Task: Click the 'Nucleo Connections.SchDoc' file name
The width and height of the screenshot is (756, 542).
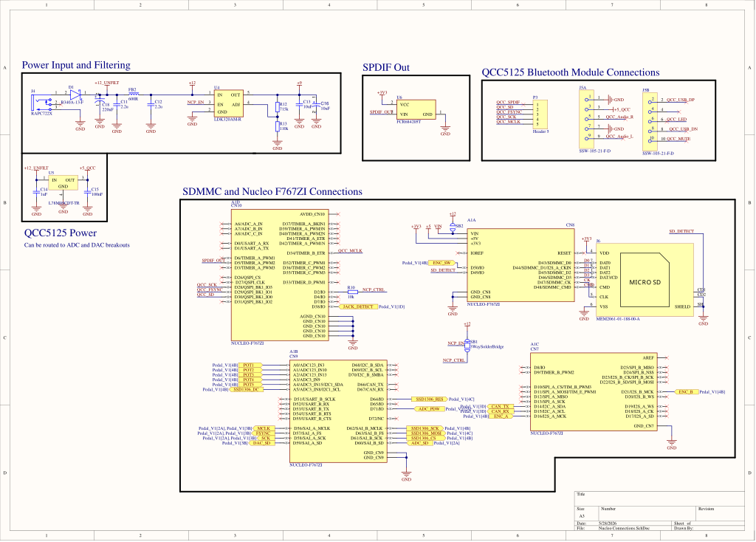Action: click(624, 528)
